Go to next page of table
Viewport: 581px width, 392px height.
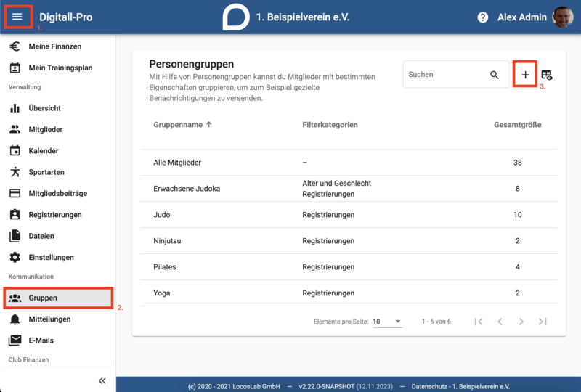(521, 322)
